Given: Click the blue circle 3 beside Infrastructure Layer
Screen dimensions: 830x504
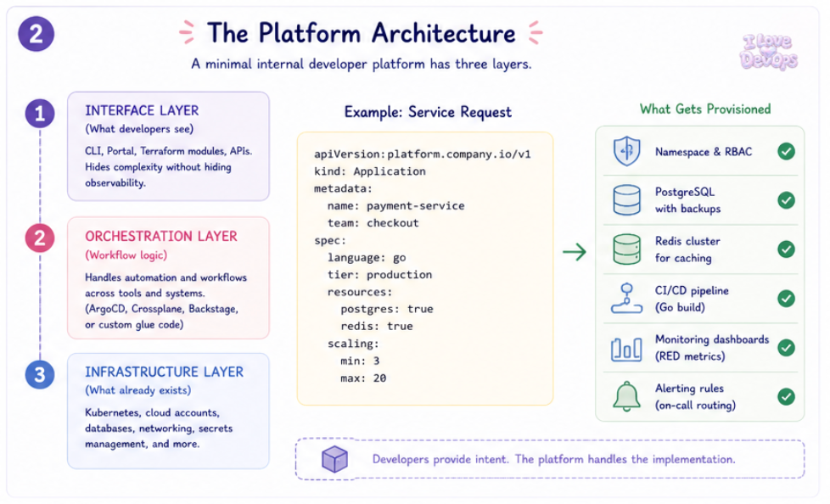Looking at the screenshot, I should point(40,374).
